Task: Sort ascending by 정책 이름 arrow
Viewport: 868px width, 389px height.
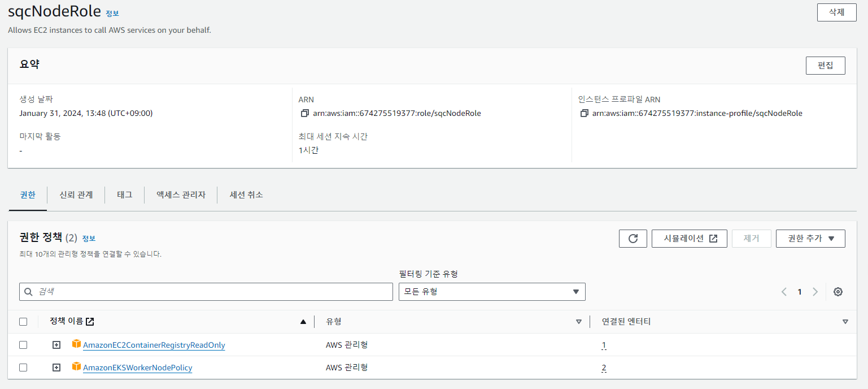Action: tap(303, 322)
